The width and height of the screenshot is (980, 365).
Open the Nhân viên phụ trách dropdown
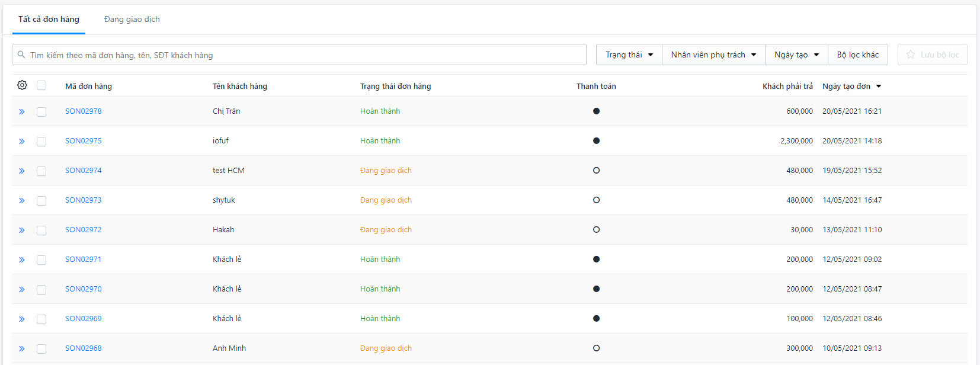coord(713,55)
